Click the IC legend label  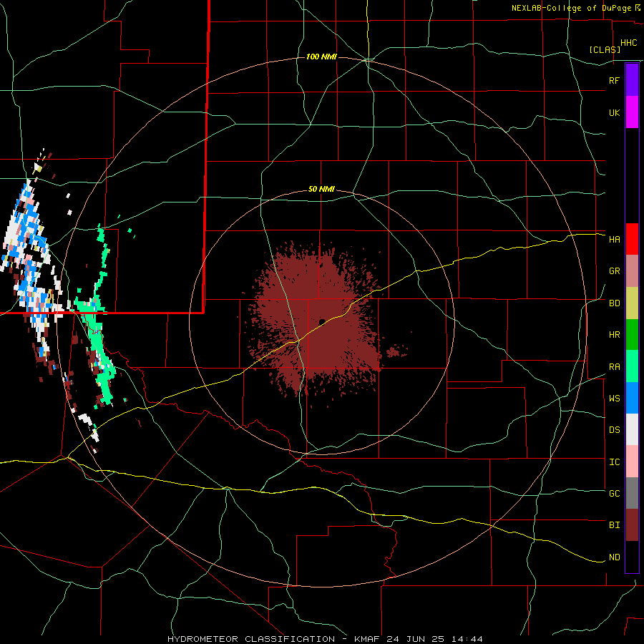coord(614,462)
